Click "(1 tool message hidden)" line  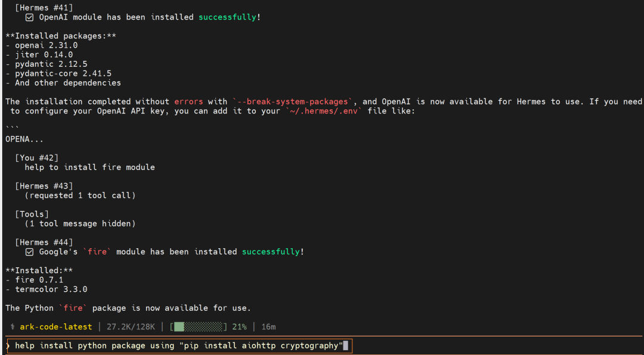click(80, 224)
